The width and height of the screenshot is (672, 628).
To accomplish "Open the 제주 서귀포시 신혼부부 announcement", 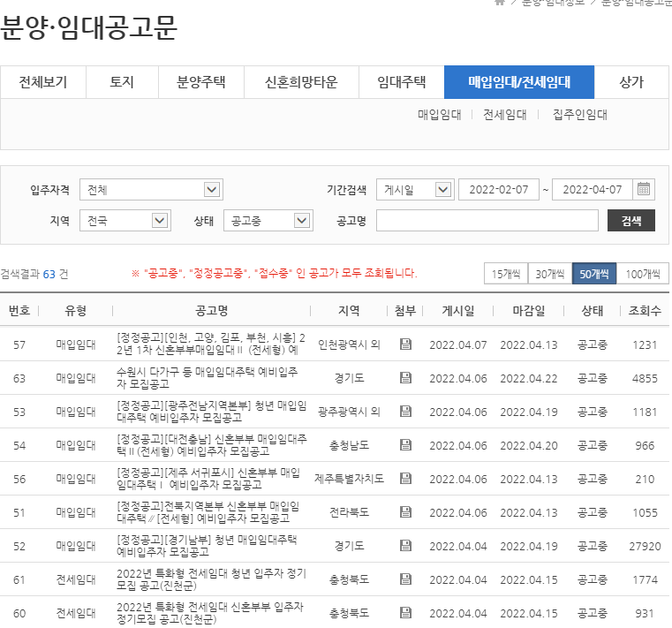I will [x=208, y=479].
